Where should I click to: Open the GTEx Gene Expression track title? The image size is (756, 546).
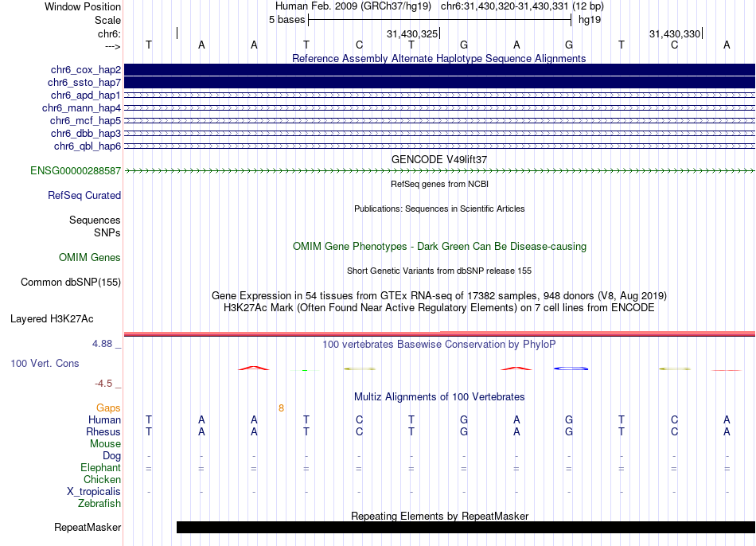[439, 295]
